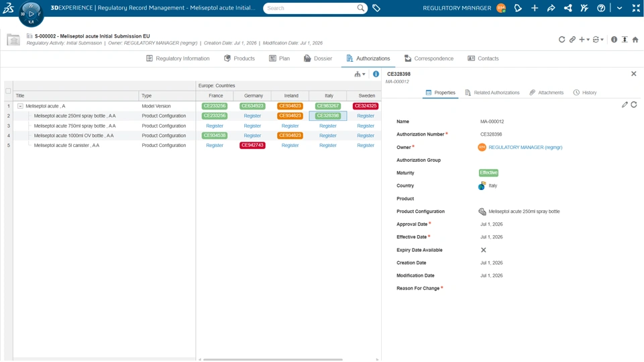Image resolution: width=644 pixels, height=362 pixels.
Task: Click the Type column header
Action: point(167,95)
